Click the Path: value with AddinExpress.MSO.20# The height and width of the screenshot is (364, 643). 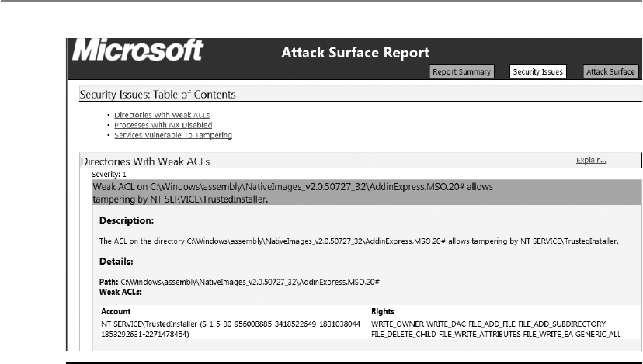point(250,282)
